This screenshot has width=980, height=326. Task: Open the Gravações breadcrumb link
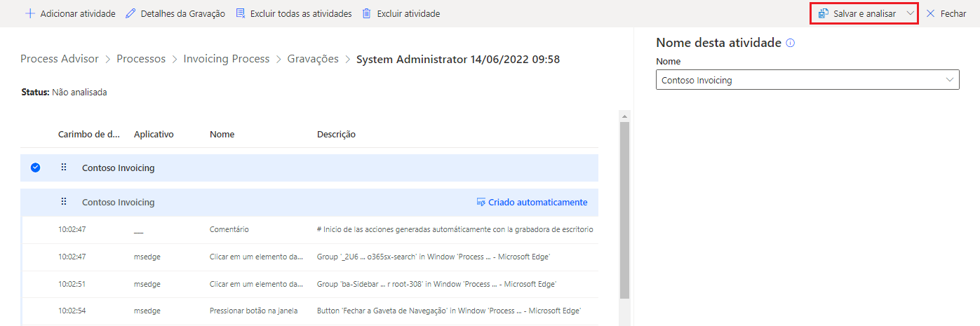click(x=313, y=59)
